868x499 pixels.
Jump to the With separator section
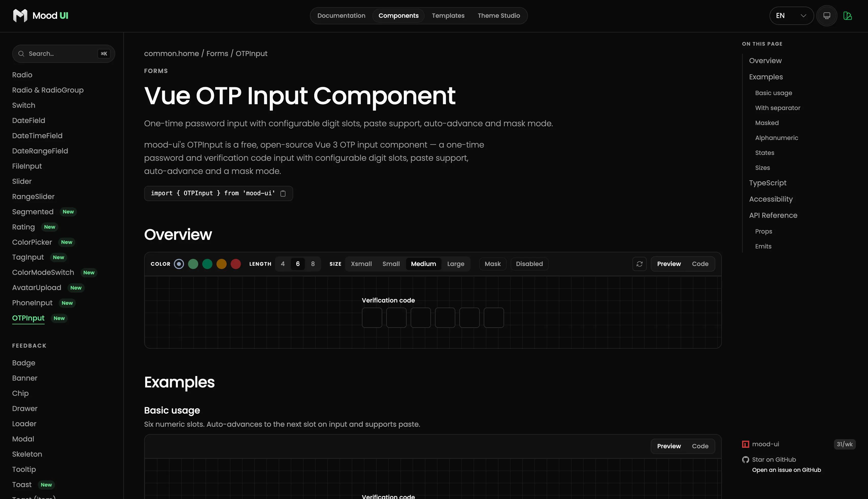click(777, 108)
